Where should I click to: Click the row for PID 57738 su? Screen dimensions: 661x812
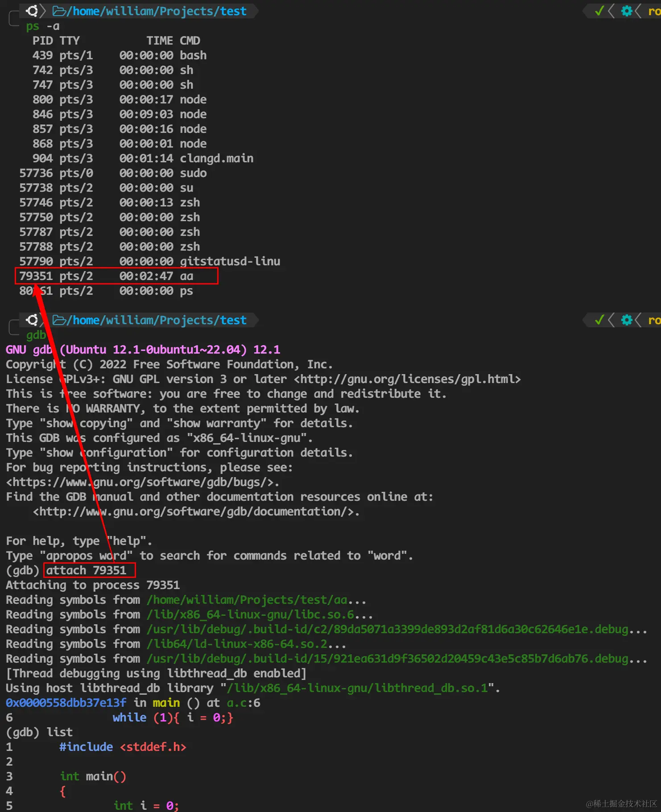[106, 188]
